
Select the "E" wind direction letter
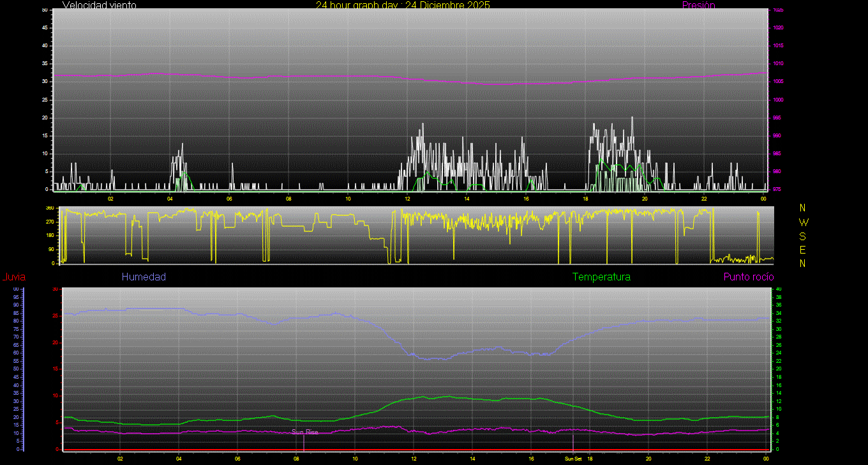coord(803,250)
